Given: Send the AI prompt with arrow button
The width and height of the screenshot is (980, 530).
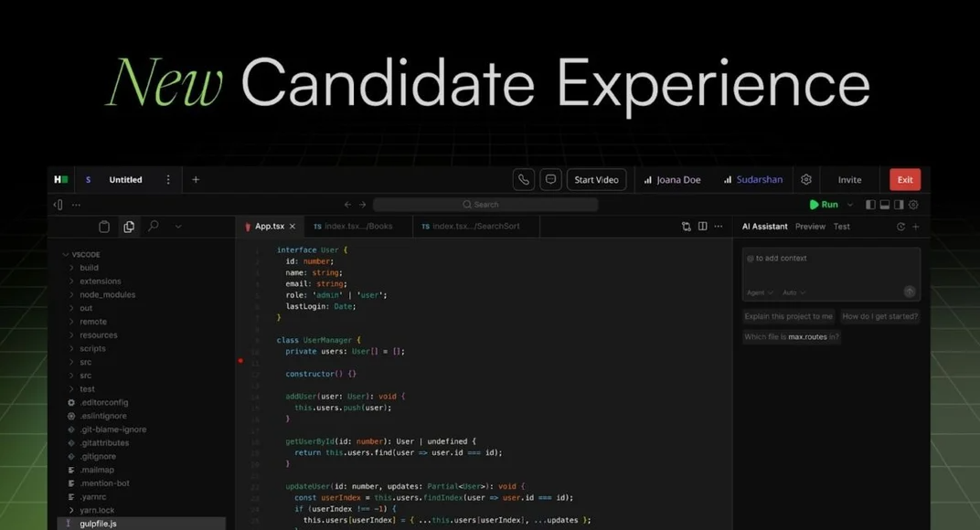Looking at the screenshot, I should click(910, 291).
